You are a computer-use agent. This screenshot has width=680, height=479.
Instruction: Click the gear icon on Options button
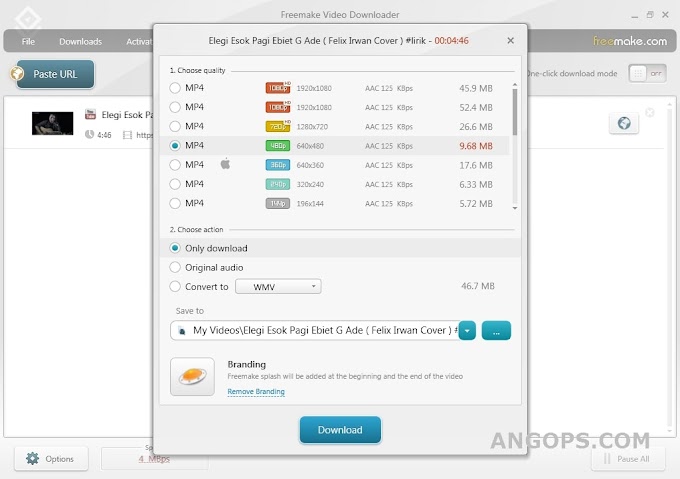33,459
